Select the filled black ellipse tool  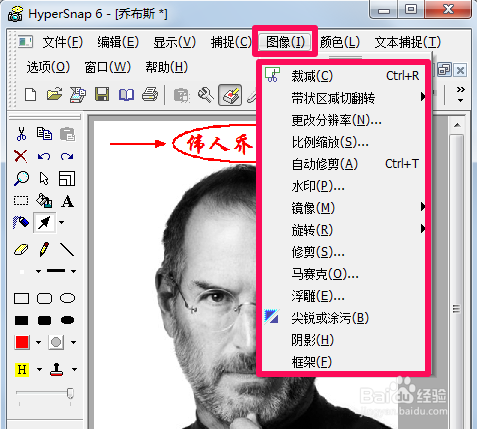coord(67,320)
